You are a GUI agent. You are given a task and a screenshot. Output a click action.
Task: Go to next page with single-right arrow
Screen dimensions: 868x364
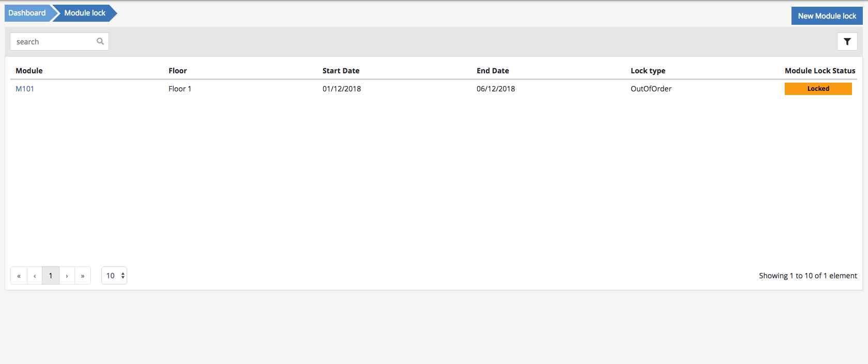coord(67,276)
